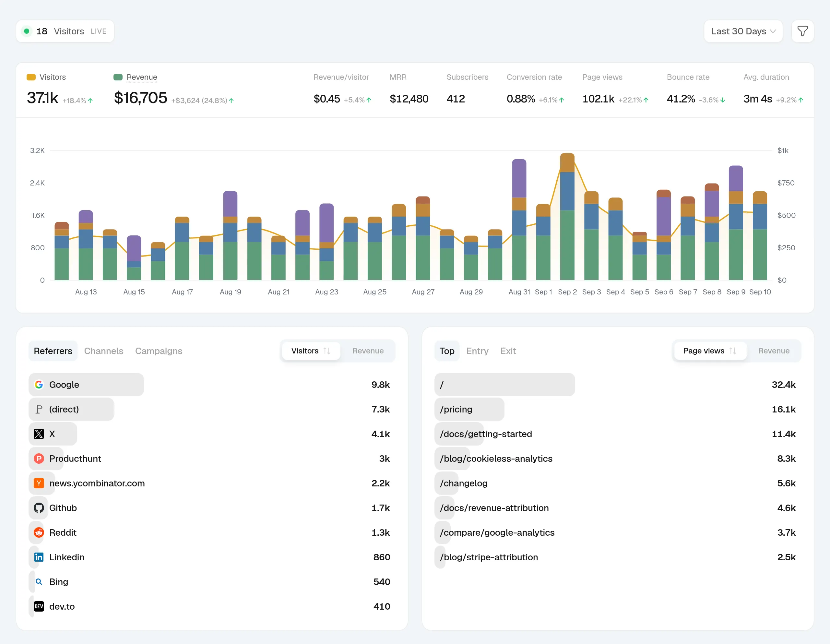Open the filter funnel icon

point(802,31)
